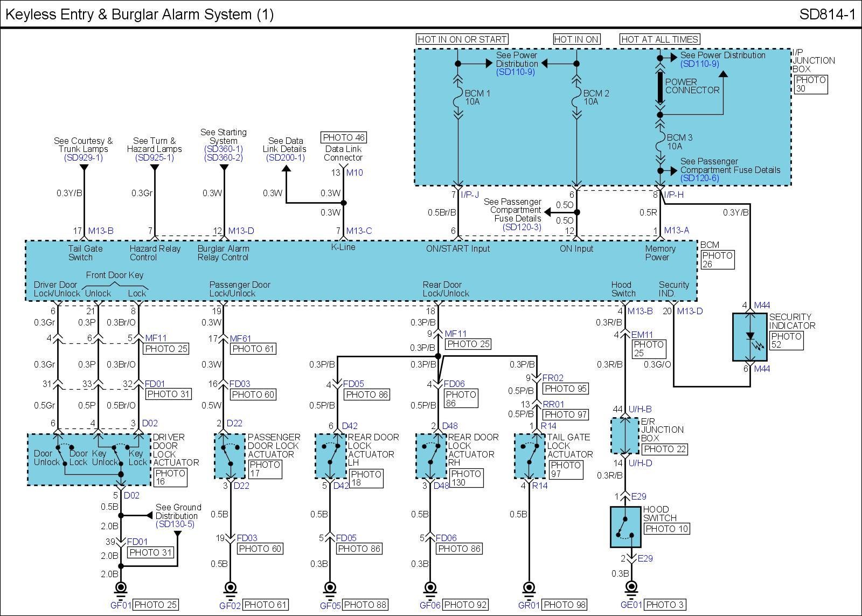Follow the SD130-5 Ground Distribution link

coord(175,524)
